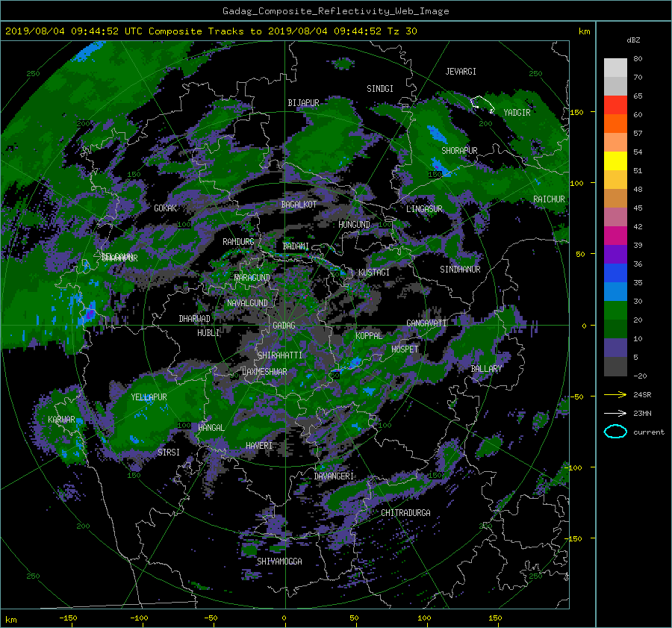Click the HAVERI city label
This screenshot has height=628, width=672.
259,446
